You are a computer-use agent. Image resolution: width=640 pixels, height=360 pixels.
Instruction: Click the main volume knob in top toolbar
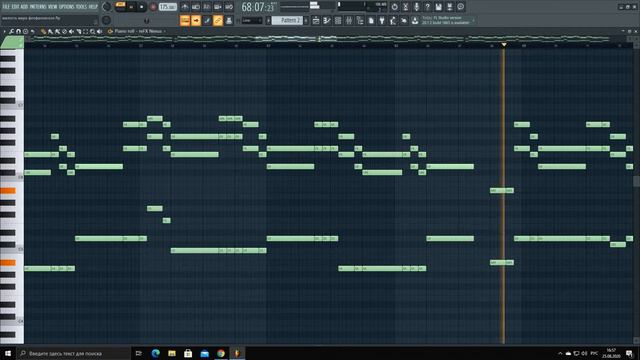coord(107,7)
